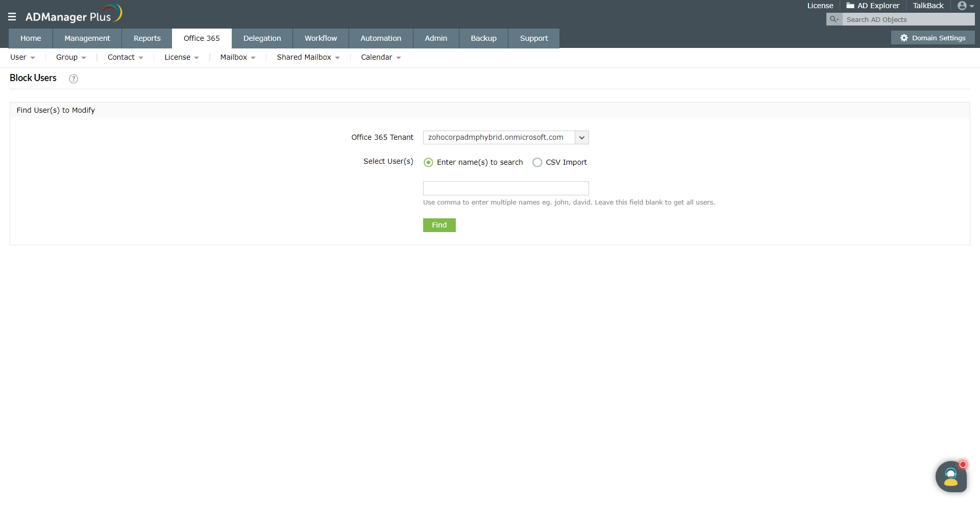
Task: Open the Block Users help icon
Action: pyautogui.click(x=73, y=79)
